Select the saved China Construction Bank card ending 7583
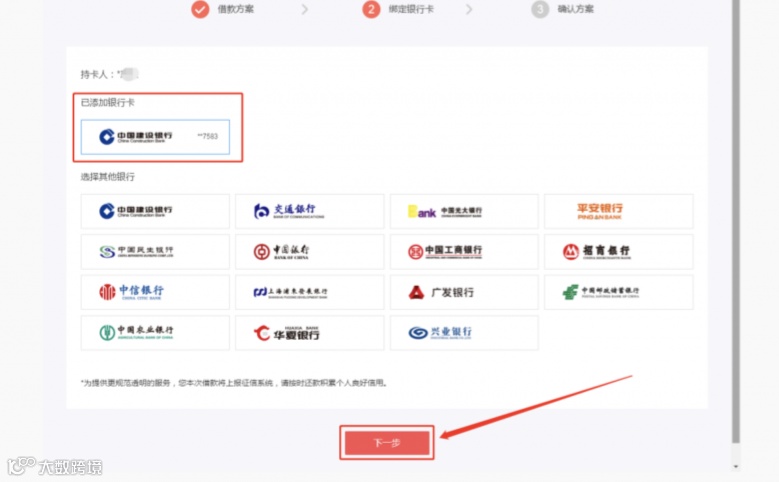This screenshot has height=482, width=779. pos(155,137)
